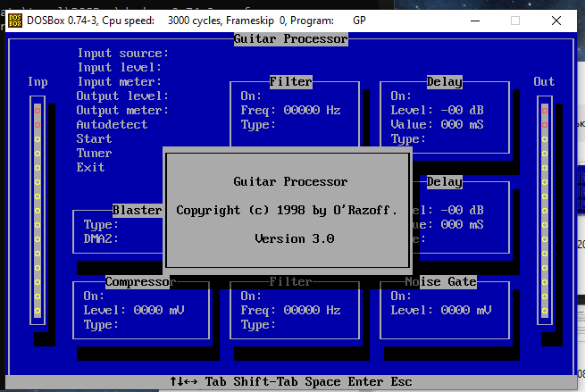The width and height of the screenshot is (585, 392).
Task: Click the second Delay 000 mS value
Action: click(462, 224)
